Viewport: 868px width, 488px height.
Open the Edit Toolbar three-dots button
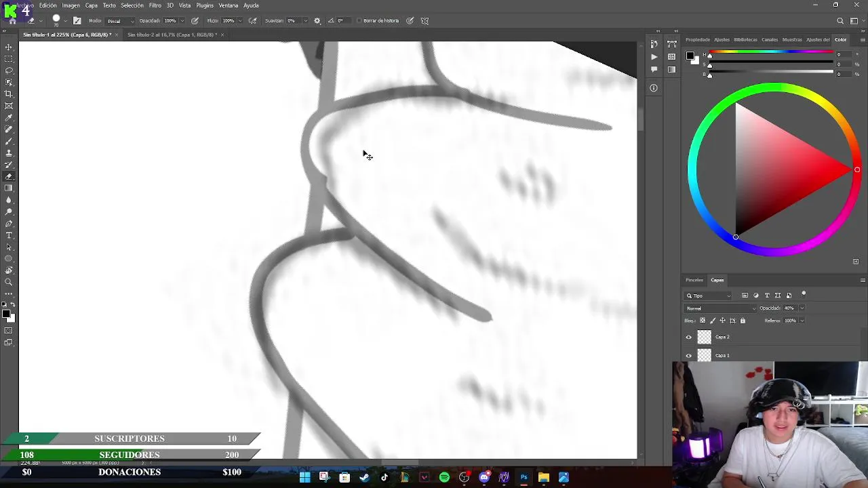coord(9,293)
